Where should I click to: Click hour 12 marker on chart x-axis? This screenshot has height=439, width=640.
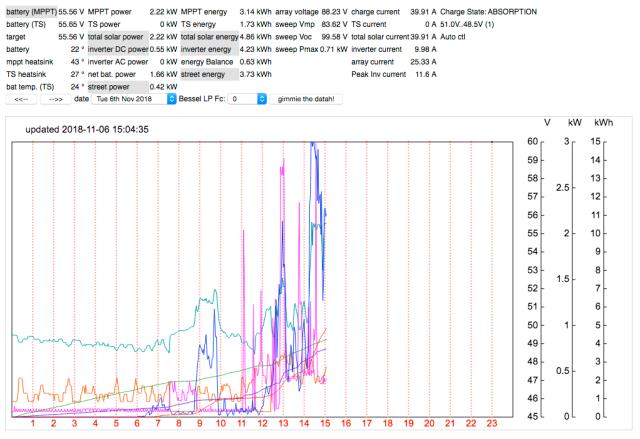263,424
